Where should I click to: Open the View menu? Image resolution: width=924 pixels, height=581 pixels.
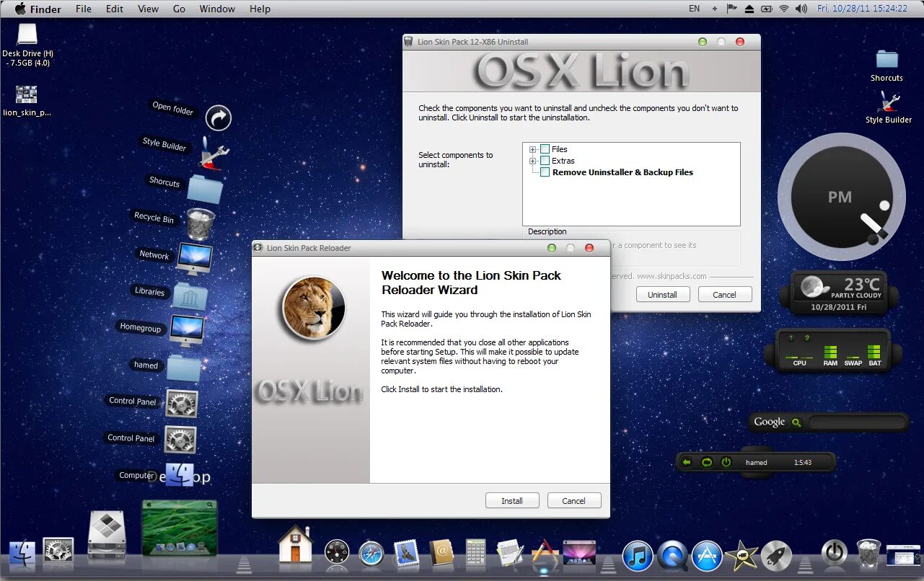click(148, 9)
